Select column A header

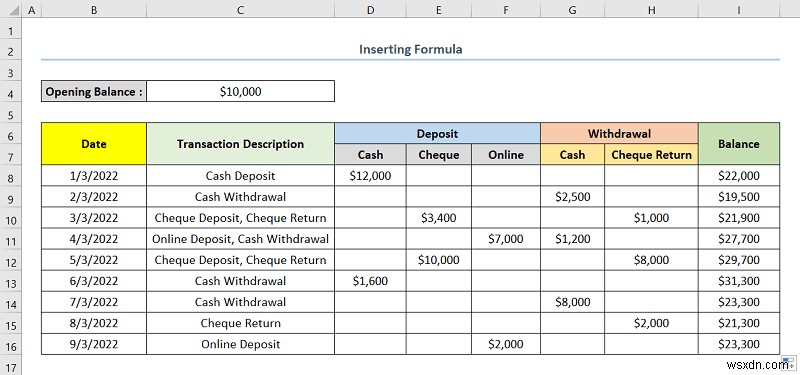click(x=32, y=10)
